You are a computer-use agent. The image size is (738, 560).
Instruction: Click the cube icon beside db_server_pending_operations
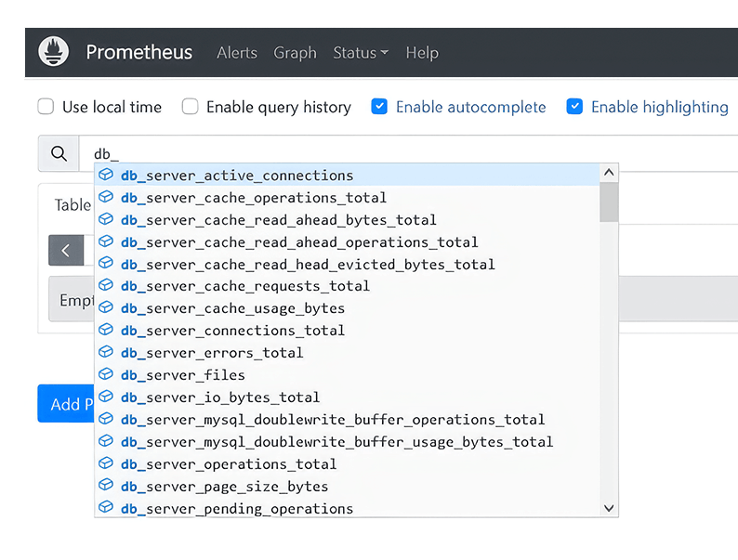click(106, 507)
